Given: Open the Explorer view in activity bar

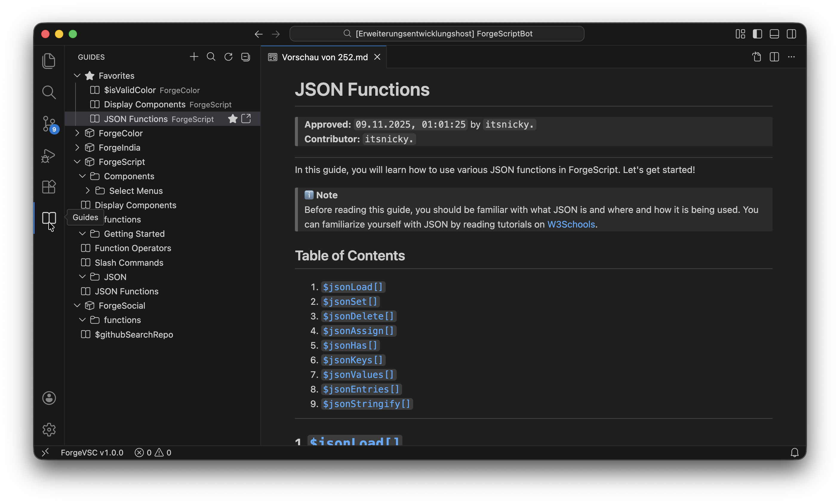Looking at the screenshot, I should click(49, 61).
